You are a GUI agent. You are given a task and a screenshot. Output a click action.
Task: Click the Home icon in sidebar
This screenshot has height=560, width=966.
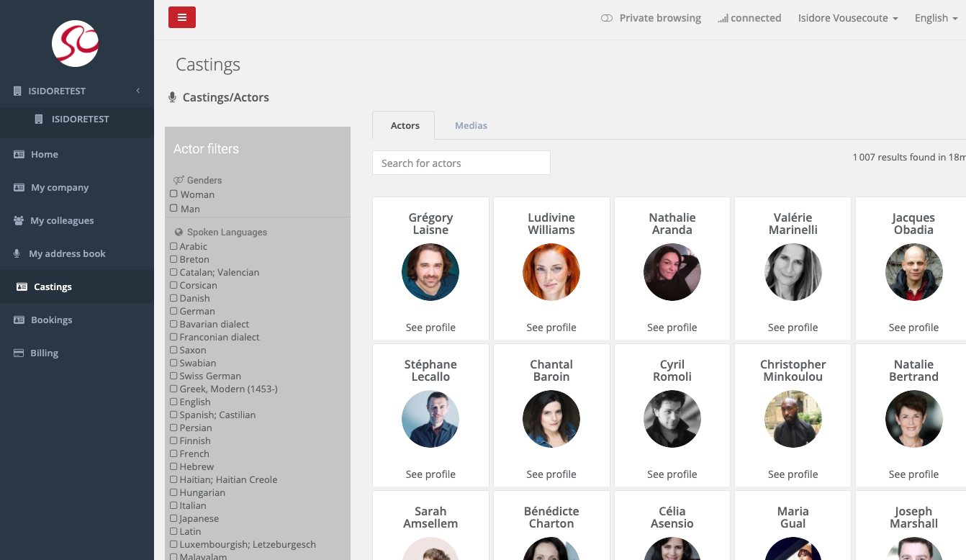click(x=19, y=154)
